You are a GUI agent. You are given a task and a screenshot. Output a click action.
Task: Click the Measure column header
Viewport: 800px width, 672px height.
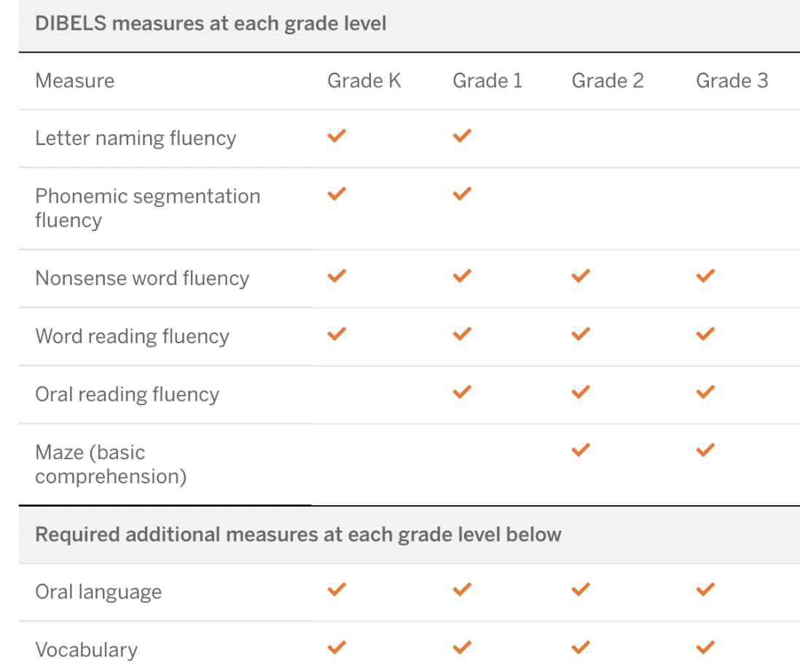pyautogui.click(x=74, y=80)
